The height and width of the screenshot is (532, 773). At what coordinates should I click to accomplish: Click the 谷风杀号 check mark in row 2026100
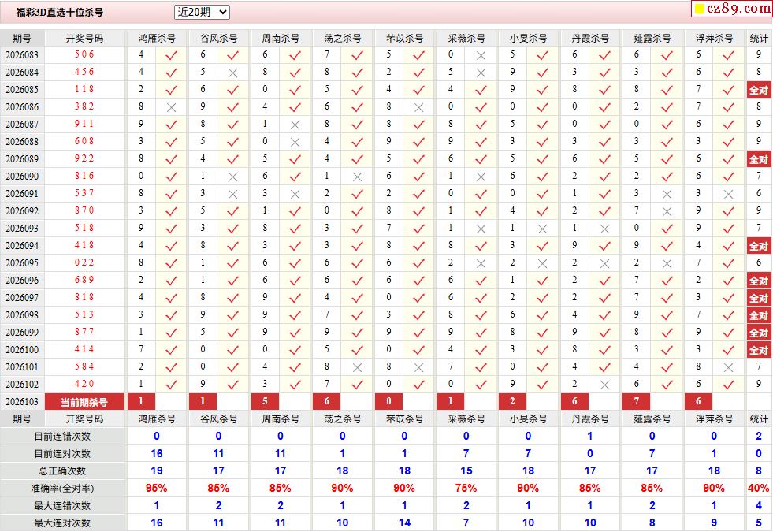(233, 350)
